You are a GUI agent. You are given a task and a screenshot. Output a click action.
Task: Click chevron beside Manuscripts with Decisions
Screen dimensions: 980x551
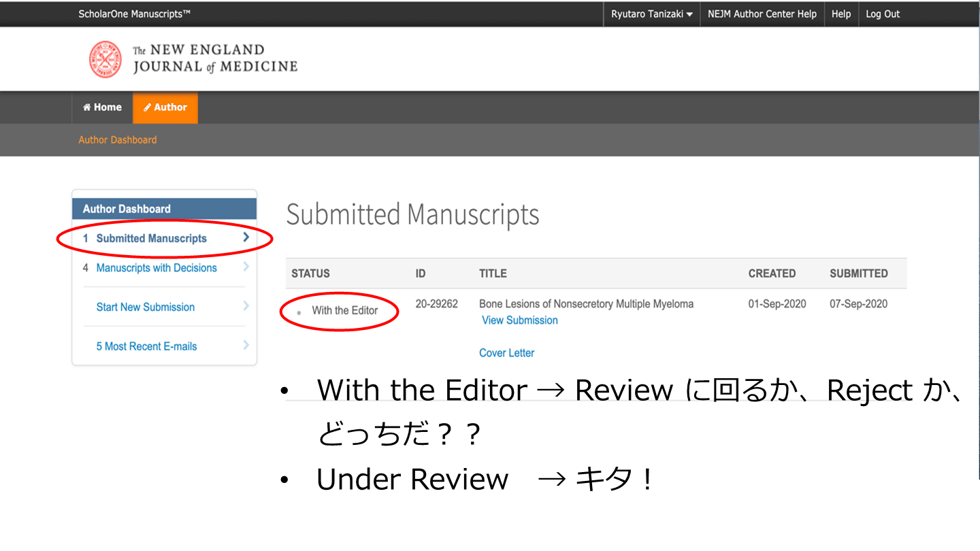tap(246, 267)
